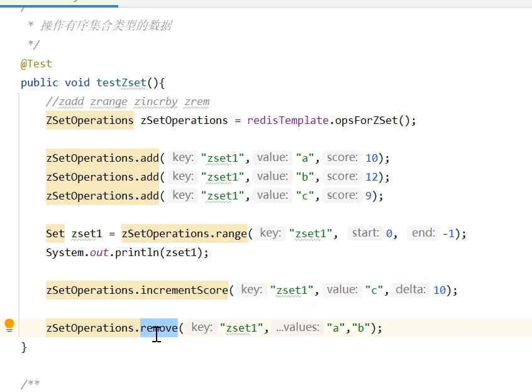Click the end parameter value -1

448,233
